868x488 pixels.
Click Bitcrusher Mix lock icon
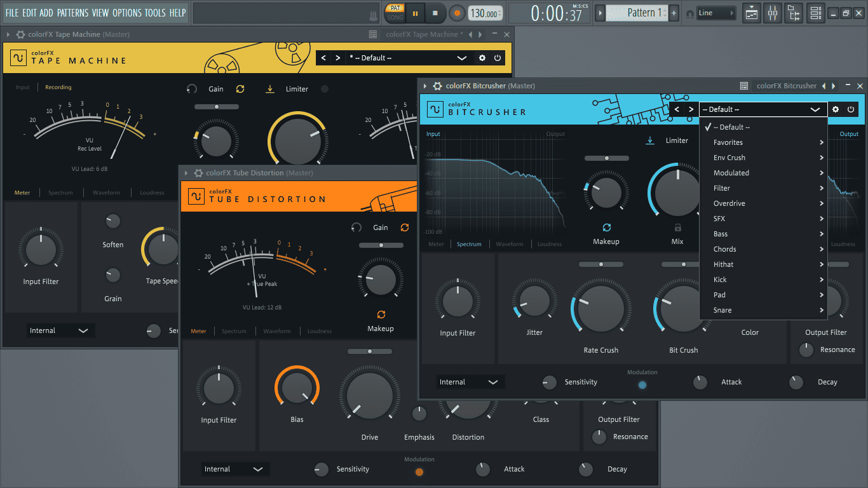click(677, 227)
